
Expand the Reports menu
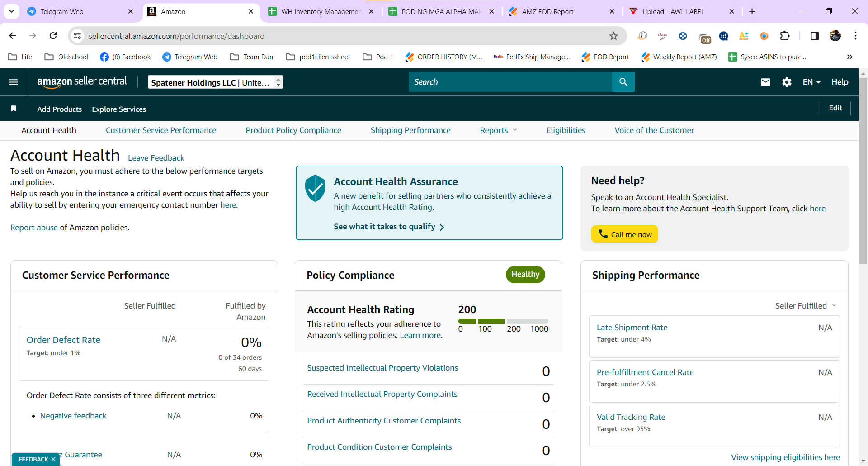(498, 130)
